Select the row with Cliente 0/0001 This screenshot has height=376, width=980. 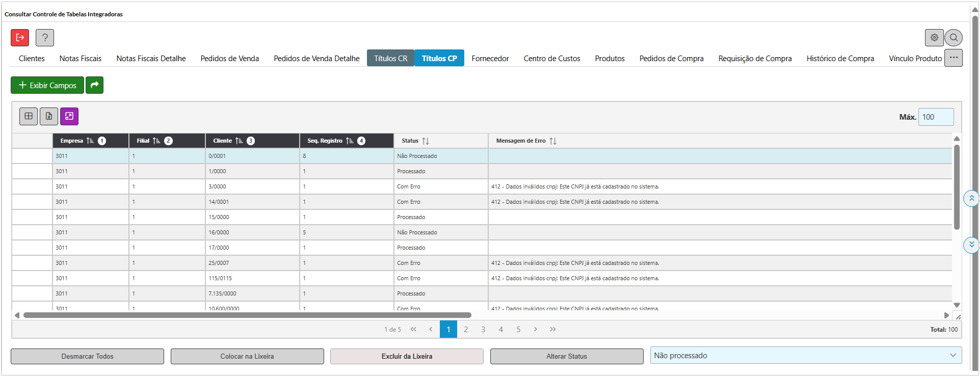tap(482, 156)
